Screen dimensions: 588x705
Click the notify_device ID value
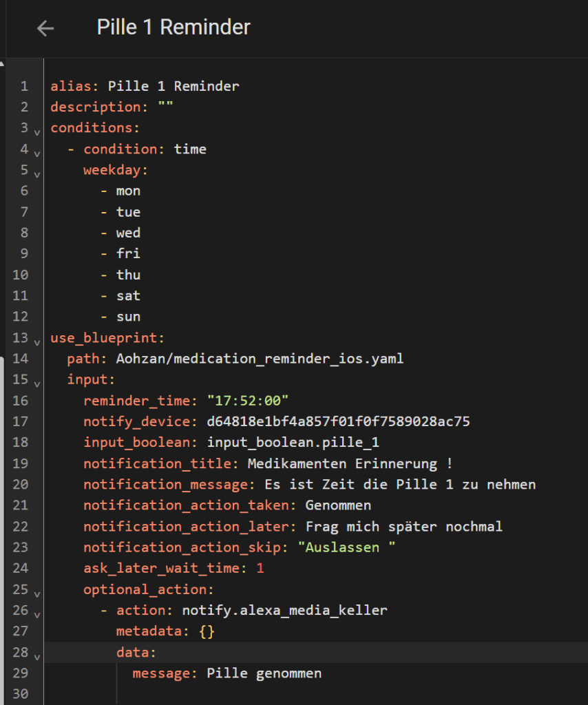pyautogui.click(x=338, y=421)
